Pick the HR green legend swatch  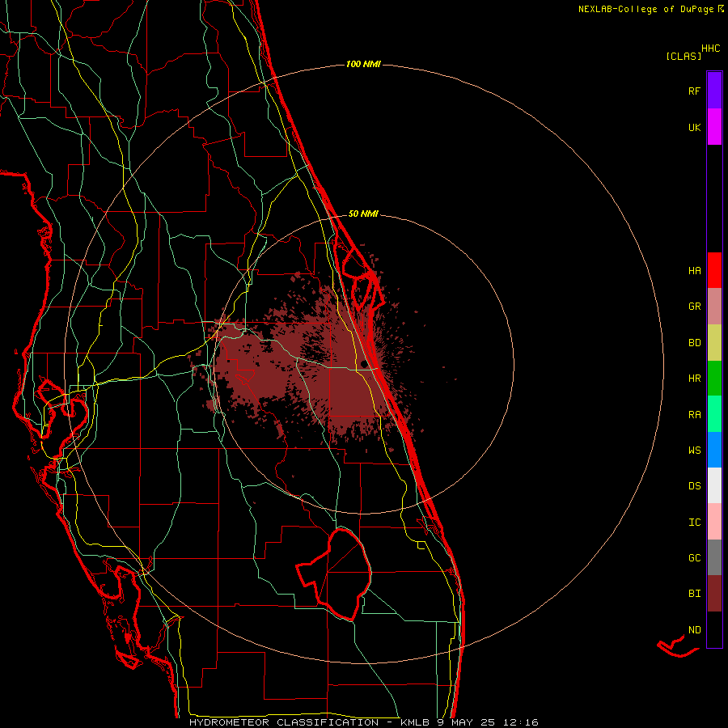(x=714, y=378)
